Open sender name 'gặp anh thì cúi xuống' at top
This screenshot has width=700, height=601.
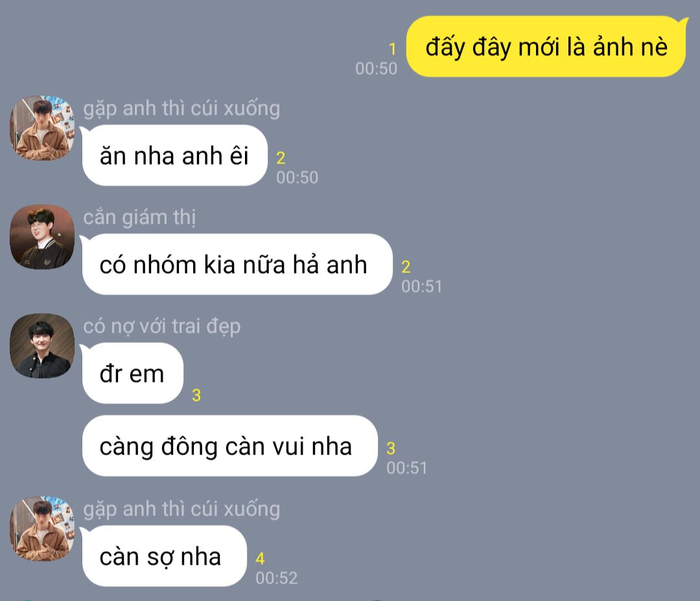tap(181, 108)
